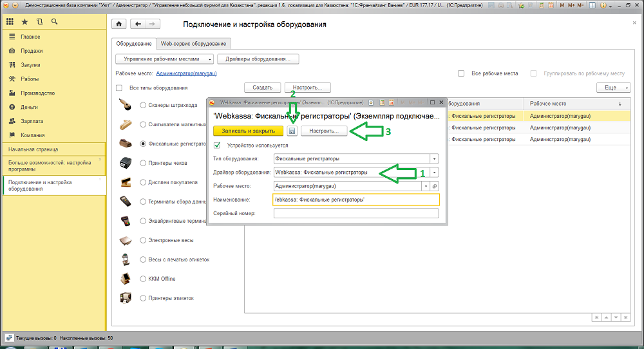Click the KKM Offline device icon
The height and width of the screenshot is (349, 644).
pos(126,279)
